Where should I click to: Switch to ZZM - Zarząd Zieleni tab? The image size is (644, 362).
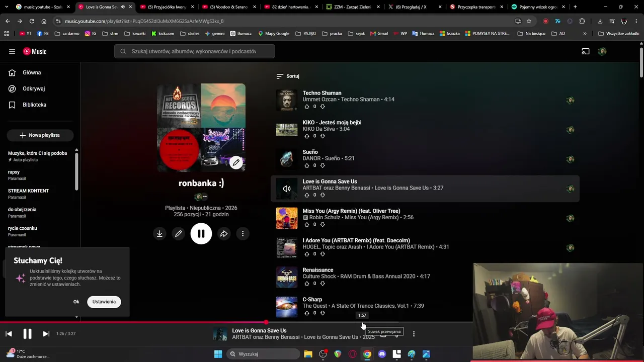coord(352,7)
